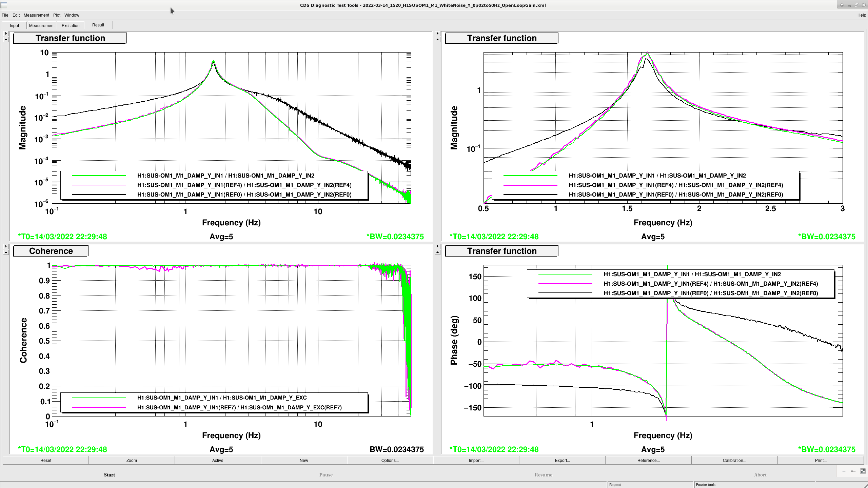Click the Export... button
868x488 pixels.
click(x=562, y=460)
